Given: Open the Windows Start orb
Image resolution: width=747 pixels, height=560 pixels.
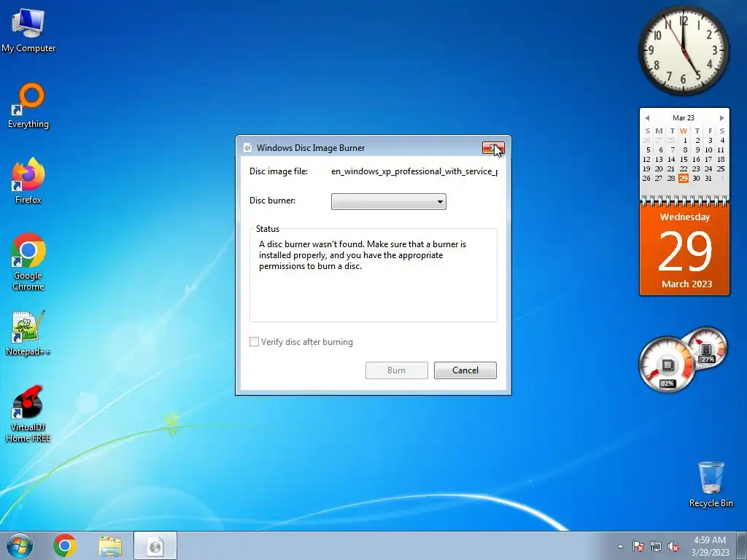Looking at the screenshot, I should pyautogui.click(x=20, y=545).
